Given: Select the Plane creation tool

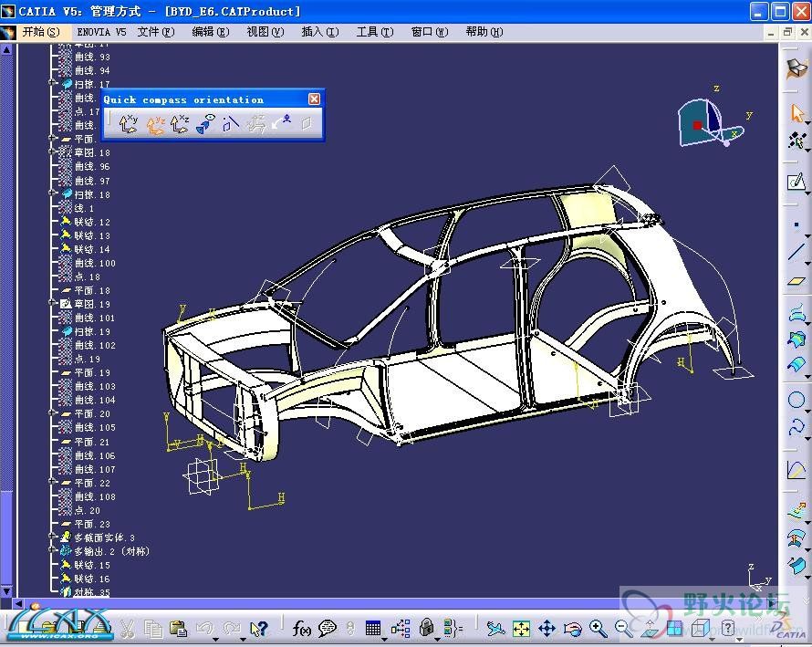Looking at the screenshot, I should point(796,281).
